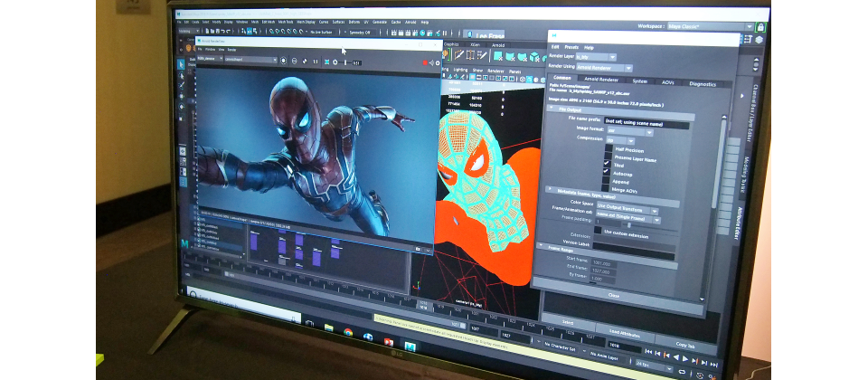Select the arrow Select tool in Maya toolbox

[181, 65]
